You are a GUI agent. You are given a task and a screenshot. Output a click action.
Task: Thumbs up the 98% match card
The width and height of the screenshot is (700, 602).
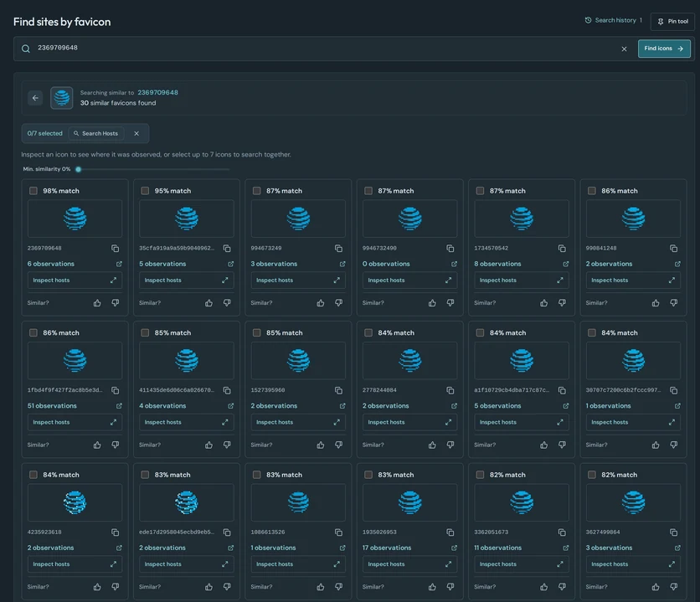[x=97, y=303]
